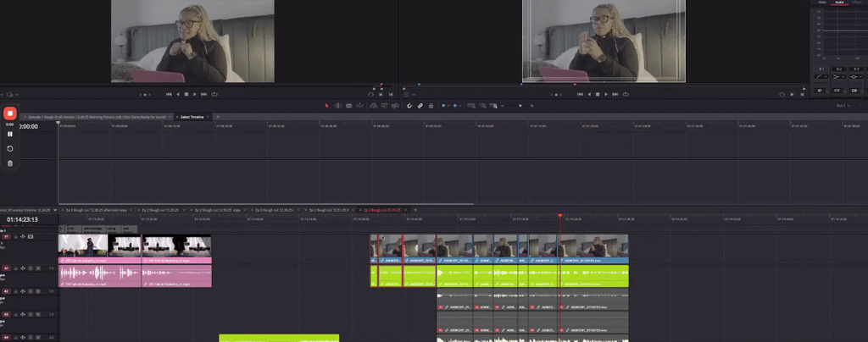868x342 pixels.
Task: Click the red scrubber marker under right viewer
Action: (x=575, y=85)
